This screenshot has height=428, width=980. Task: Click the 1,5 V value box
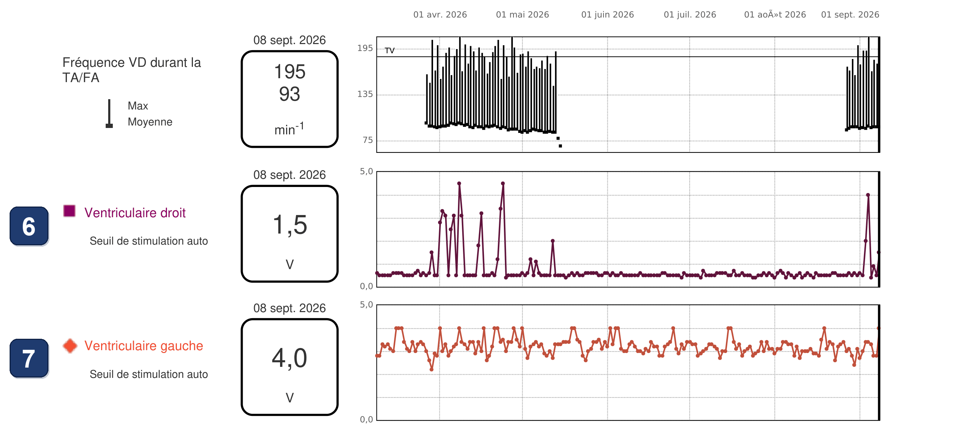290,234
